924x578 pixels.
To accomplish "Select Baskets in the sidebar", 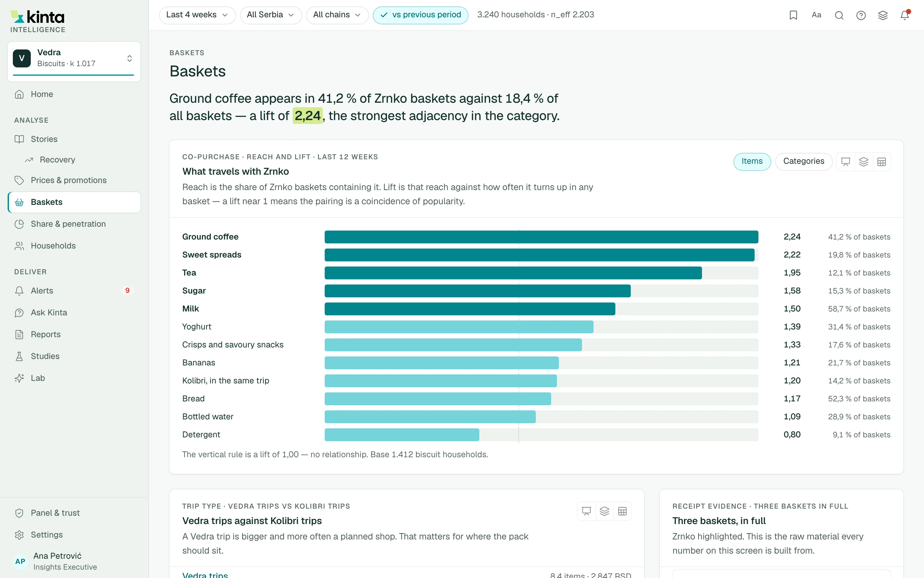I will [x=74, y=202].
